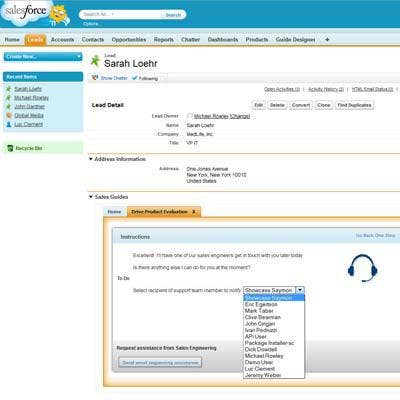Viewport: 400px width, 400px height.
Task: Click the search Options link
Action: pos(91,24)
